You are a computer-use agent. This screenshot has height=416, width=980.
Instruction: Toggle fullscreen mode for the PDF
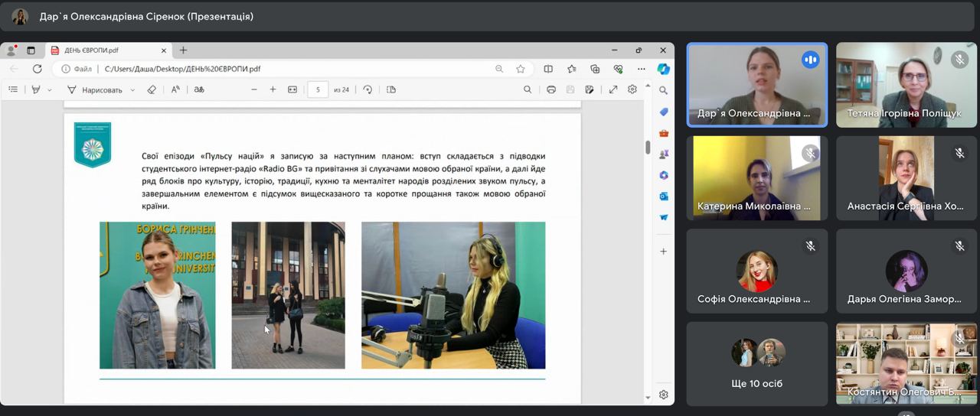(613, 89)
